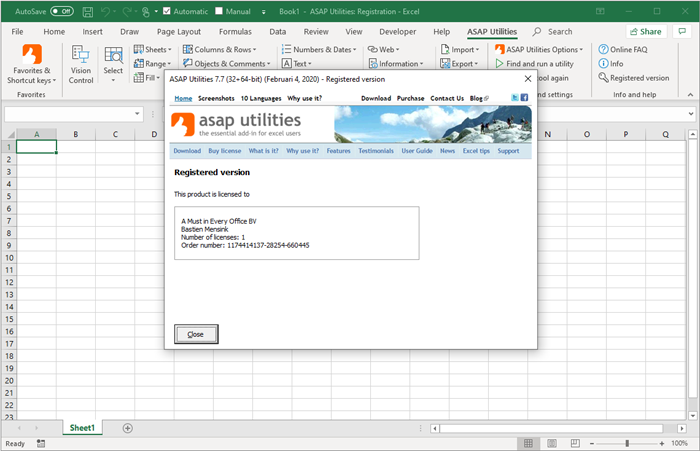Open ASAP Utilities Options menu
The height and width of the screenshot is (451, 700).
[539, 50]
